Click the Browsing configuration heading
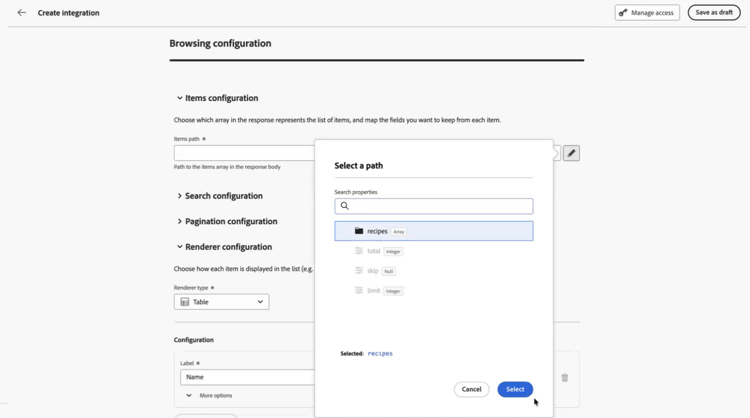750x418 pixels. tap(220, 44)
